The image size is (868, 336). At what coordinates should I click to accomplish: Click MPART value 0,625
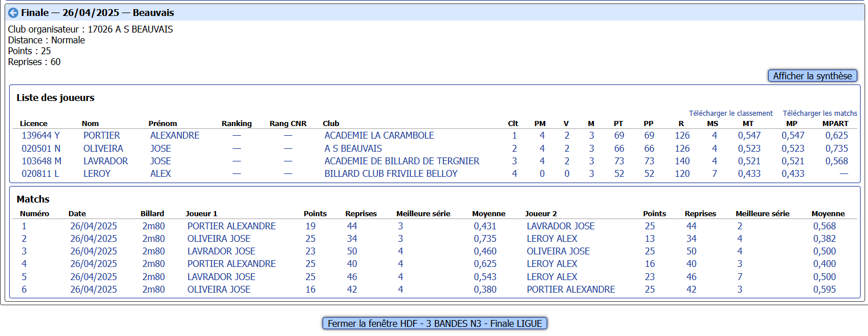[836, 136]
